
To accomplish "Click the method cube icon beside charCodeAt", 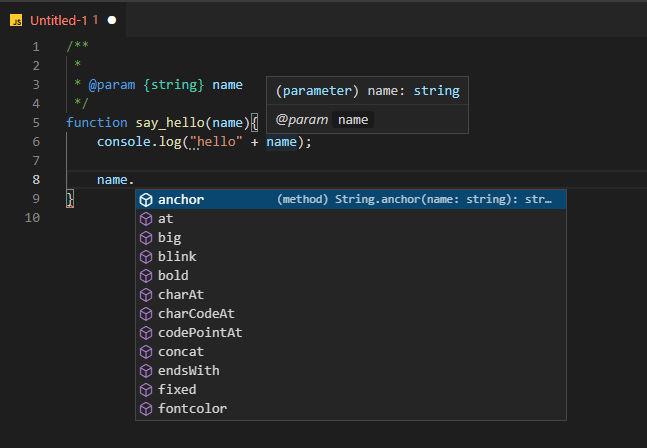I will tap(146, 314).
